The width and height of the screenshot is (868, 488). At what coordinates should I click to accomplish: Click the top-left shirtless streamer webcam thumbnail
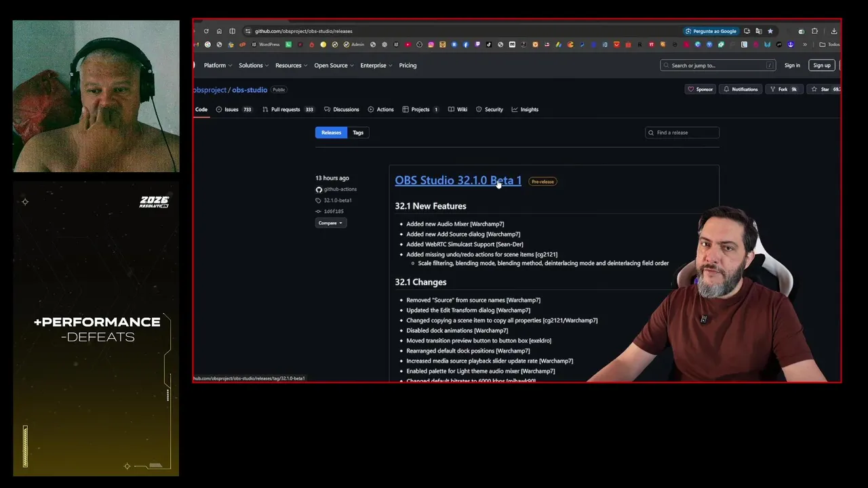point(96,96)
